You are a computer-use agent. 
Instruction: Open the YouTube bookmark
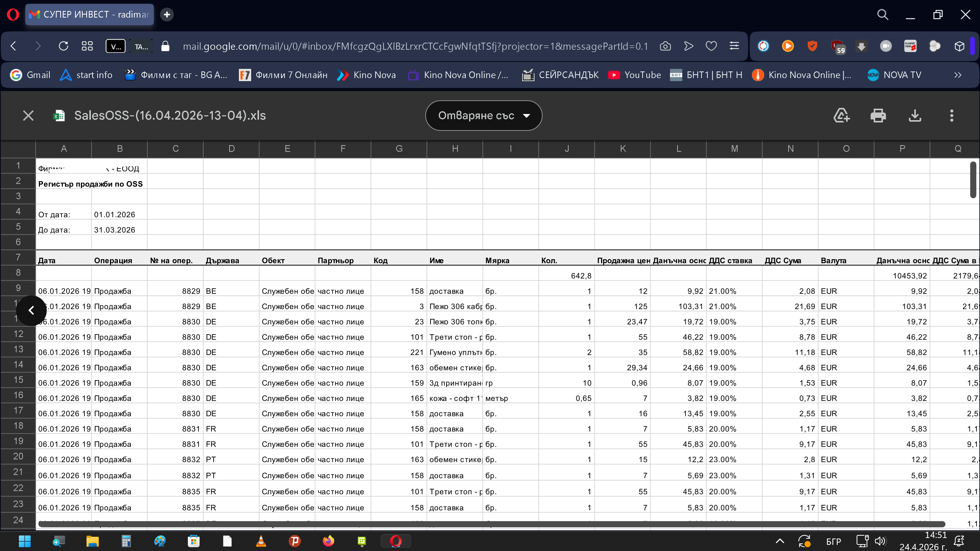(634, 75)
